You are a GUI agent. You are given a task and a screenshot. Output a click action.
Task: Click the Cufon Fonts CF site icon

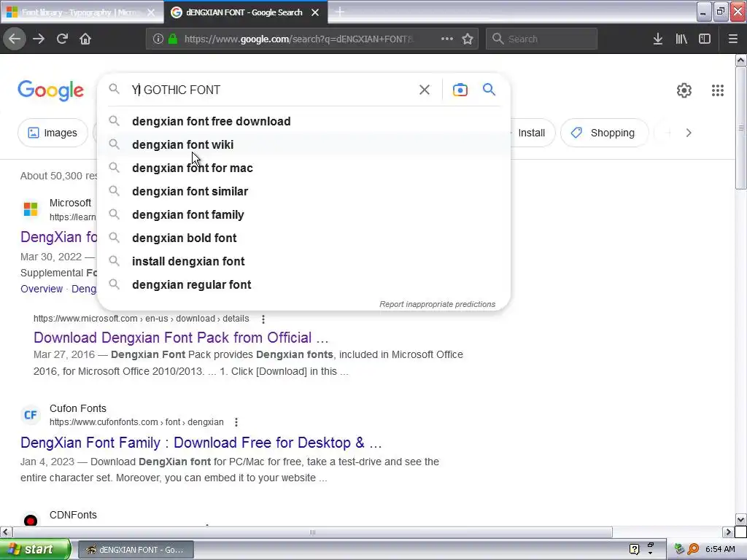[31, 415]
